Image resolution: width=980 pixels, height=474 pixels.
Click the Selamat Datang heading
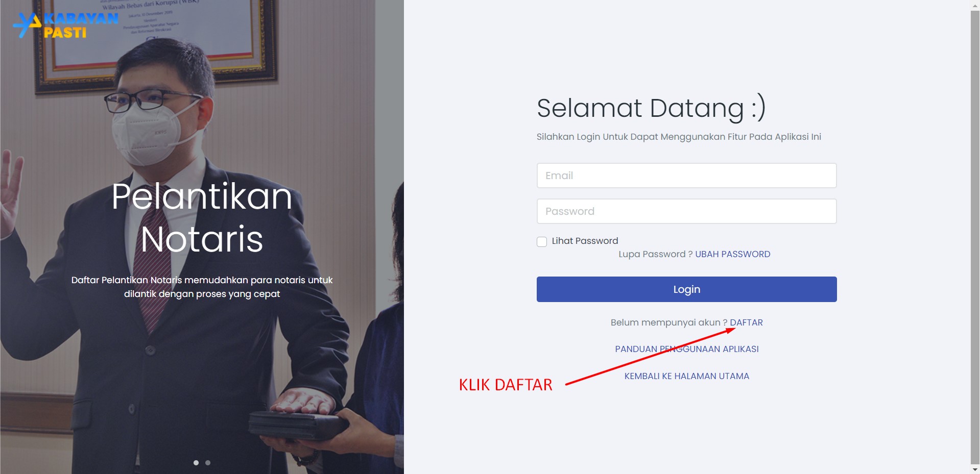pos(651,108)
